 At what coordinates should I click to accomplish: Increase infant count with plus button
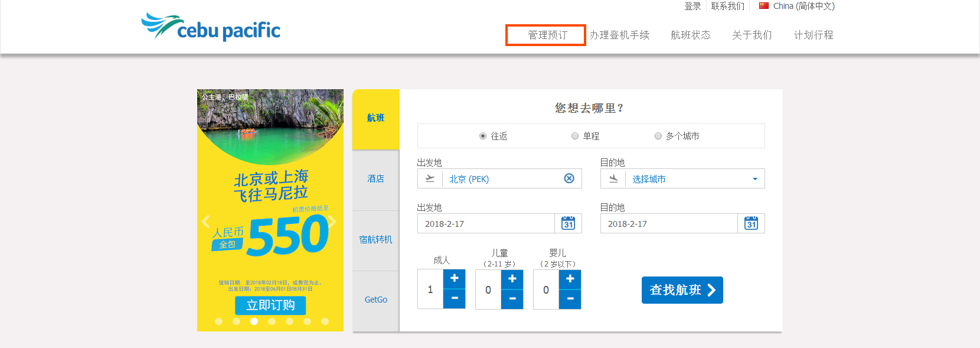tap(570, 279)
